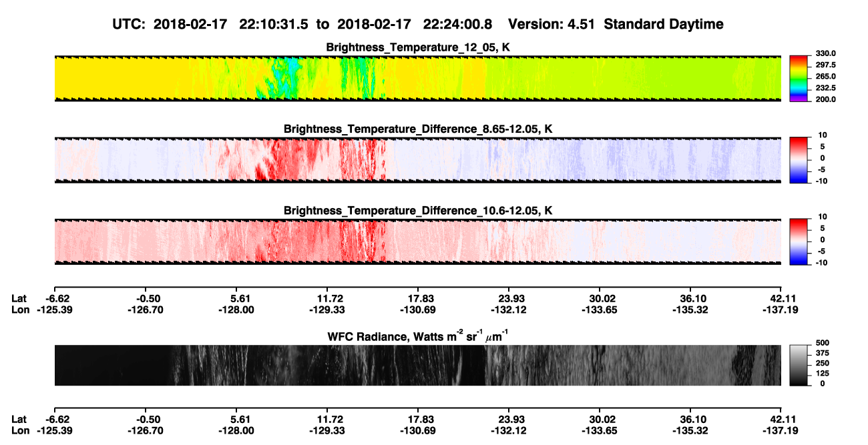Click the '330.0' color bar tick label

pyautogui.click(x=826, y=53)
